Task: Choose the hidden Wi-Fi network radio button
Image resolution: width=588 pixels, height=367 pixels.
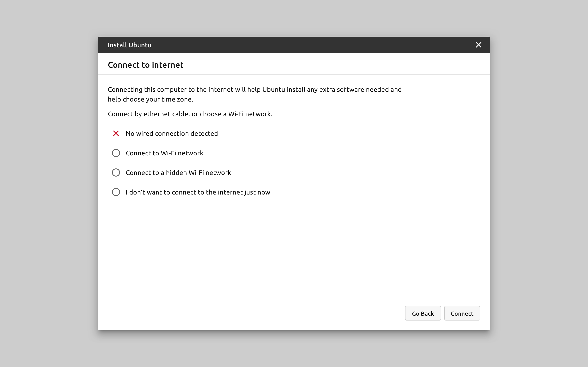Action: 116,172
